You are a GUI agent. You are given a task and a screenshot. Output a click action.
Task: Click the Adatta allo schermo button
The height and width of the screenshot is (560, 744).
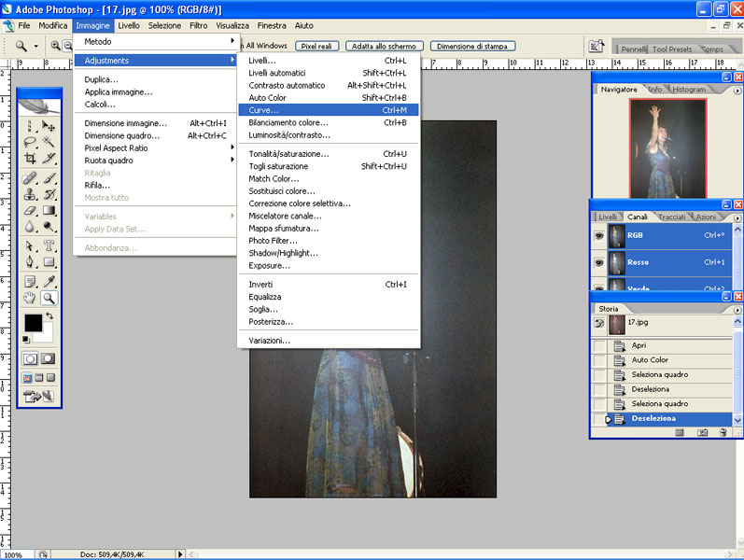coord(385,46)
